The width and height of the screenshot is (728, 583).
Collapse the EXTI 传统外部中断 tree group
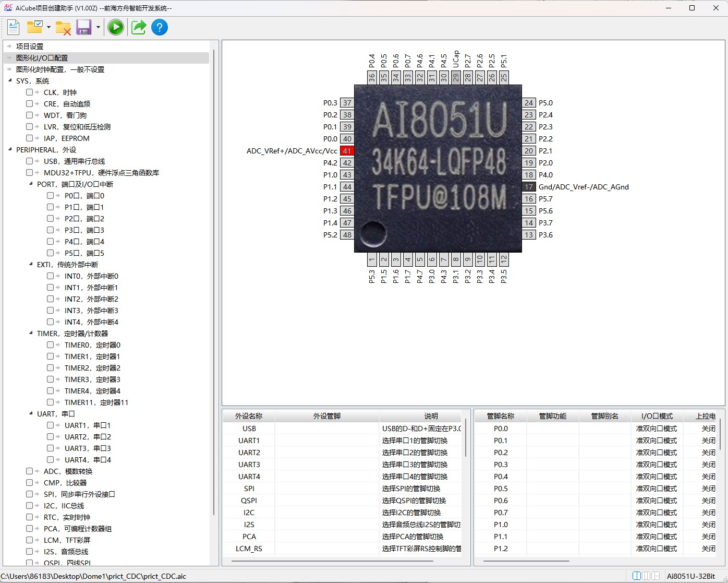31,265
